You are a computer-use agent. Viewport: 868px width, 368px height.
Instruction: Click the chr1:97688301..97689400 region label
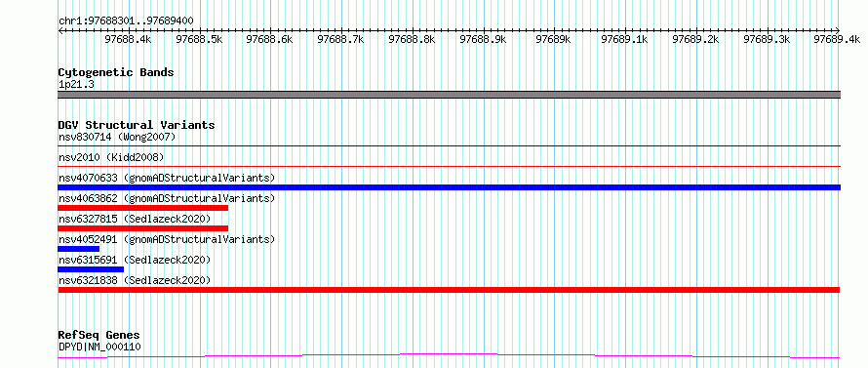(126, 21)
